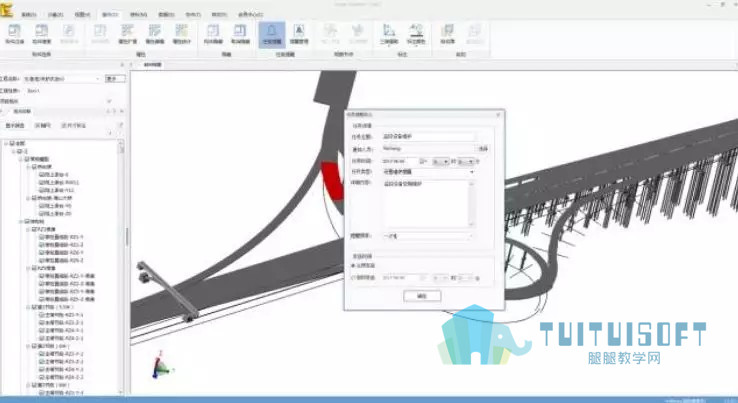
Task: Toggle the 全部 root checkbox in the tree
Action: point(13,143)
